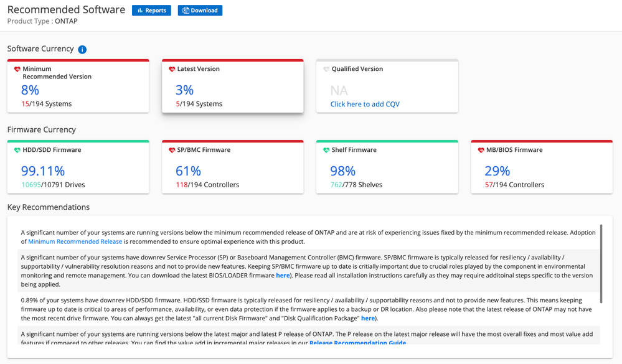Open the Reports button

pyautogui.click(x=151, y=11)
